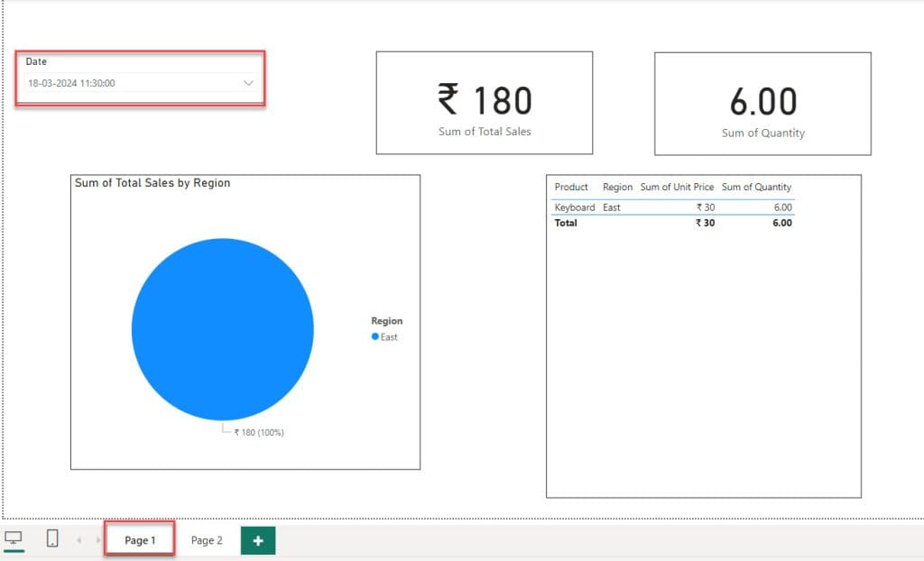Screen dimensions: 924x561
Task: Click the Sum of Total Sales label
Action: [x=485, y=132]
